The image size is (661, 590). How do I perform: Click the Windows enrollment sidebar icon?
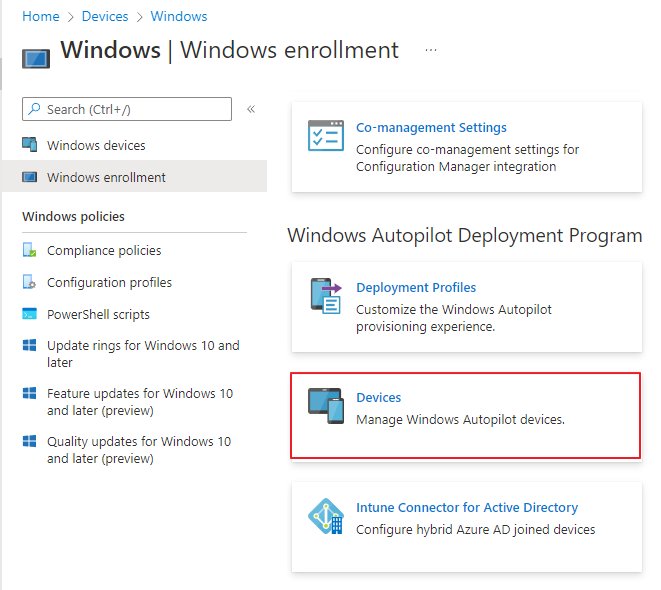tap(30, 177)
